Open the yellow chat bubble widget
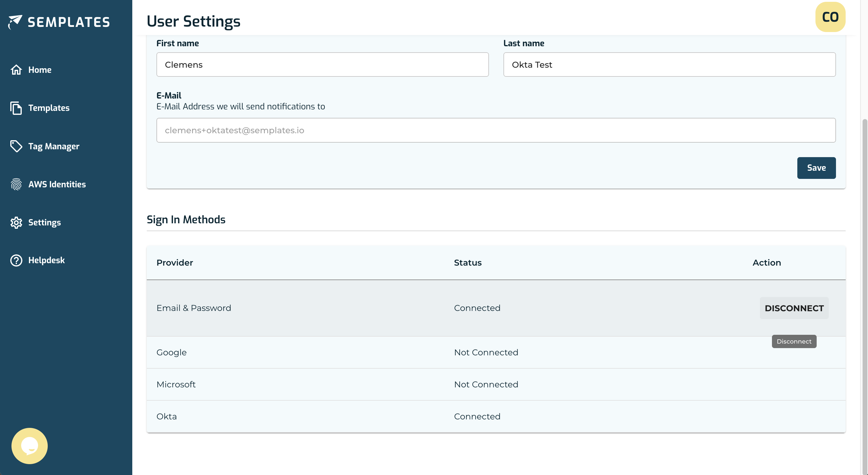This screenshot has height=475, width=868. coord(30,446)
